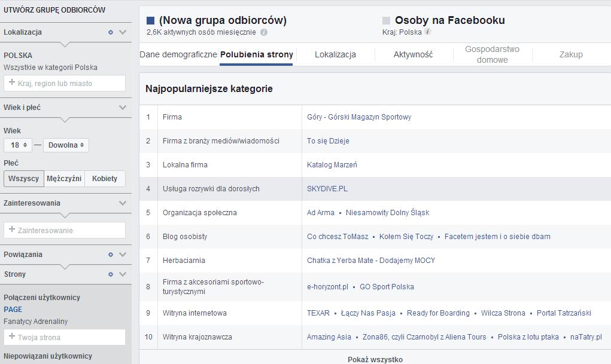Open naTatry.pl link
The width and height of the screenshot is (611, 364).
tap(586, 337)
